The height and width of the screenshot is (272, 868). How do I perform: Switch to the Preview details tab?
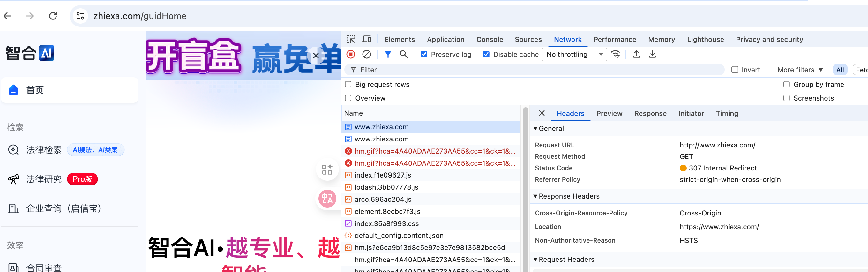pyautogui.click(x=609, y=114)
